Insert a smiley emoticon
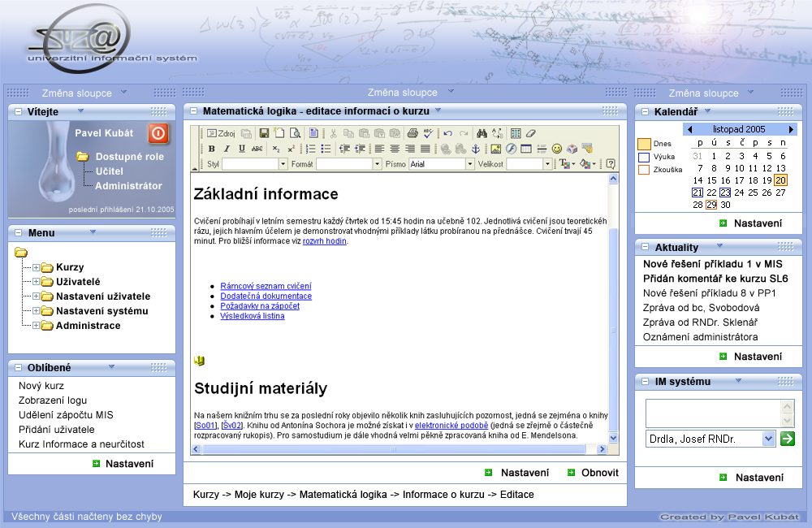This screenshot has height=528, width=812. tap(557, 149)
